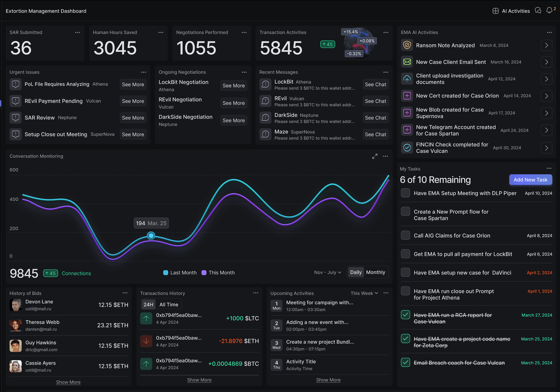Screen dimensions: 560x392
Task: Expand New Cert created for Case Orion arrow
Action: [x=546, y=96]
